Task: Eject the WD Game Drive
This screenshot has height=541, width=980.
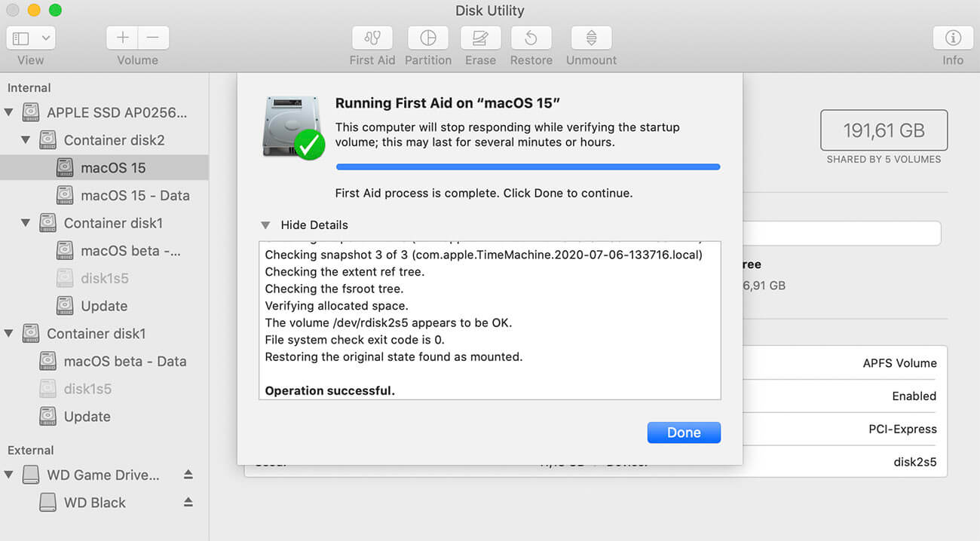Action: point(188,475)
